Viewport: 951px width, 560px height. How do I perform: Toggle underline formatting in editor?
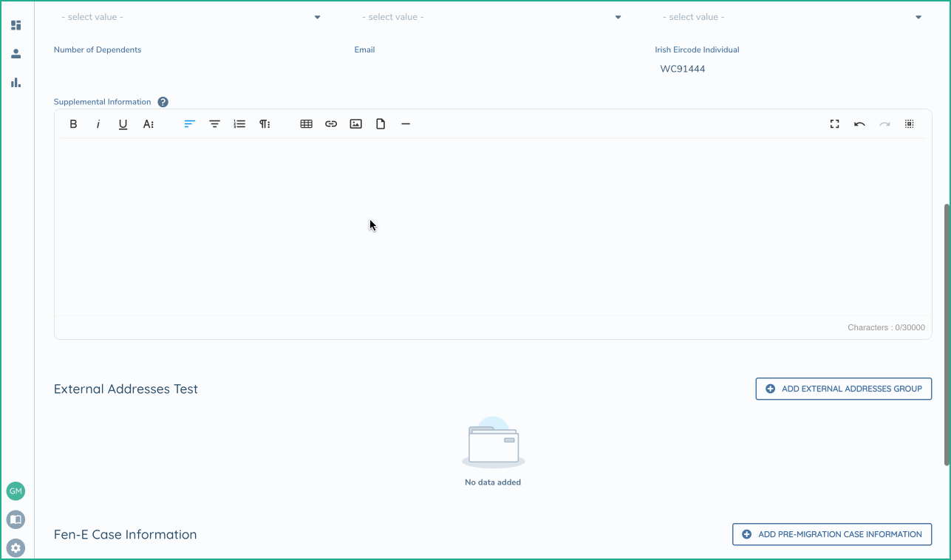pos(123,124)
